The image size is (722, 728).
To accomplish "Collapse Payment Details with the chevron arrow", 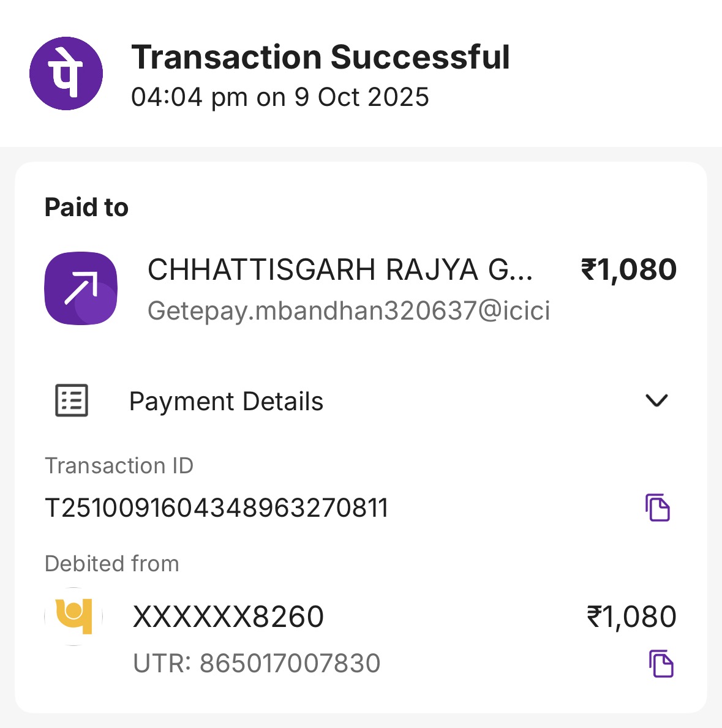I will pyautogui.click(x=656, y=400).
